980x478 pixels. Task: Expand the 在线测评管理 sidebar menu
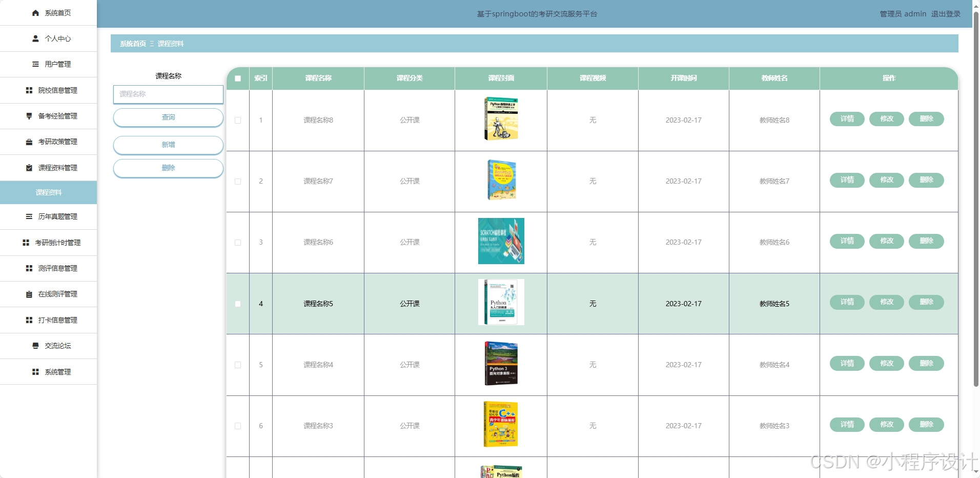[x=48, y=294]
